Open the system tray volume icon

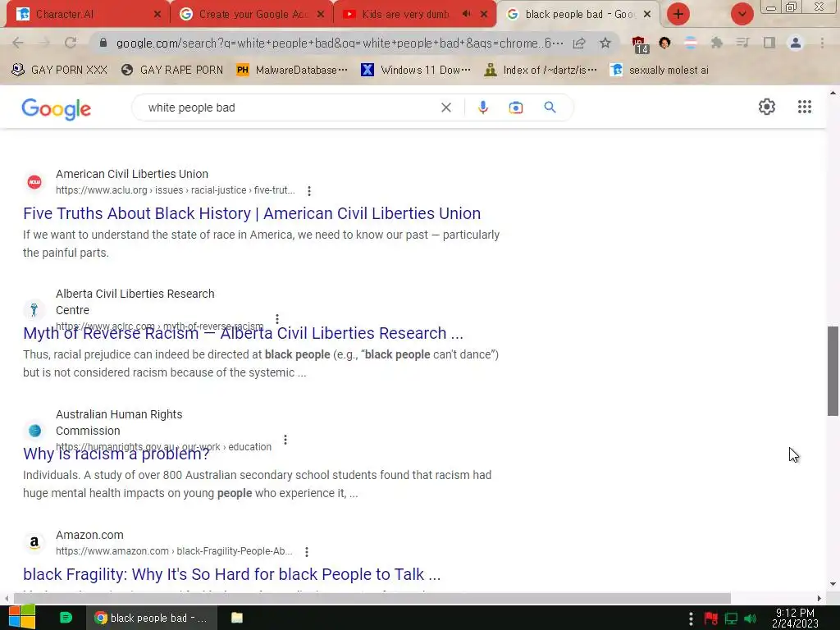coord(751,619)
